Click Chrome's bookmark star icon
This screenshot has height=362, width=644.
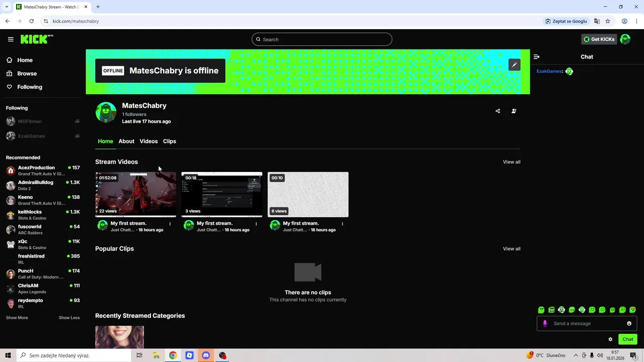tap(608, 21)
